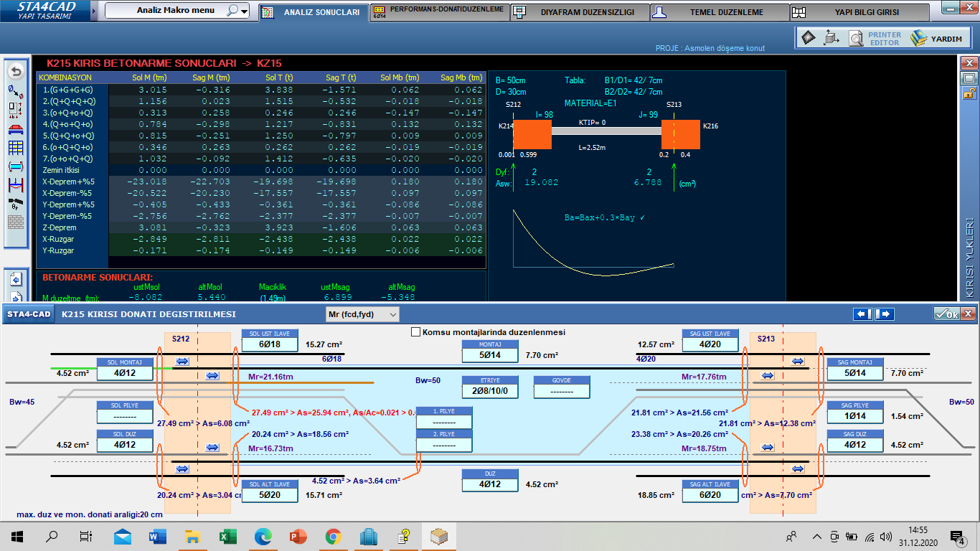Click the undo arrow in left toolbar
This screenshot has height=551, width=980.
(x=15, y=71)
